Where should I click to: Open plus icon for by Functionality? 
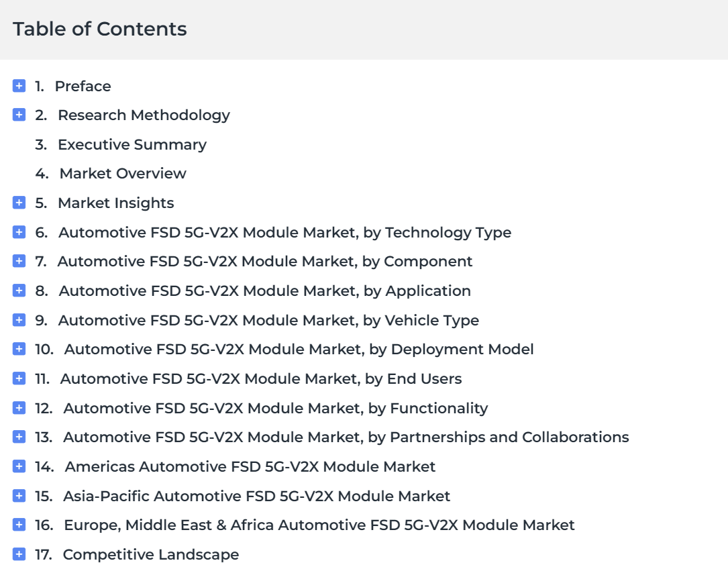(x=19, y=408)
